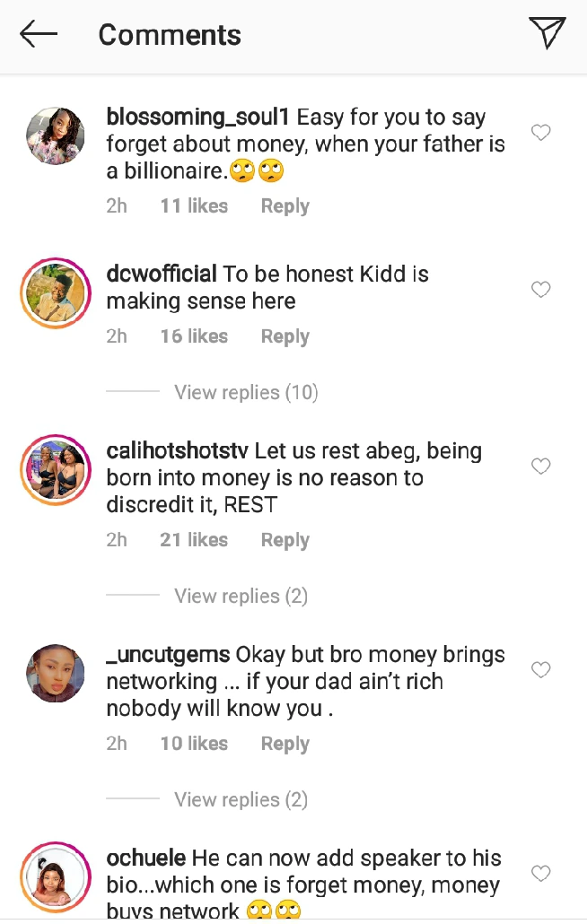Show View replies (2) under _uncutgems

(x=241, y=799)
